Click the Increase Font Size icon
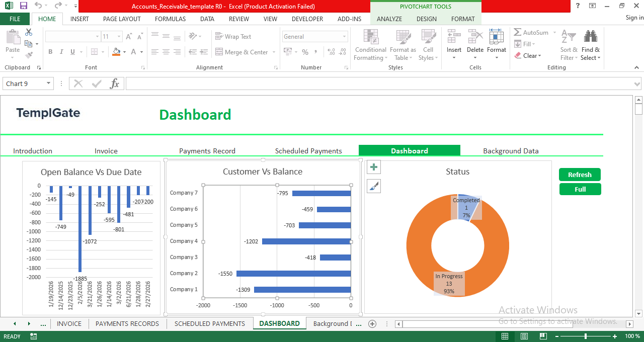The width and height of the screenshot is (644, 342). 129,37
